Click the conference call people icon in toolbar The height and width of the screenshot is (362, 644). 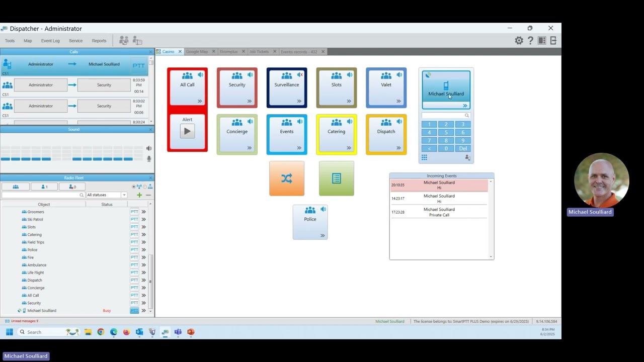[124, 41]
